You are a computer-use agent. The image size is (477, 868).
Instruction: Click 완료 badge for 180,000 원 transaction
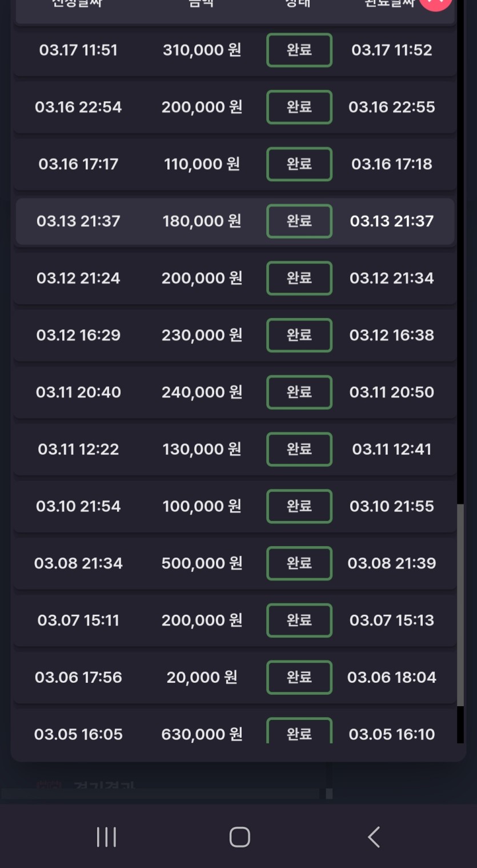[299, 221]
